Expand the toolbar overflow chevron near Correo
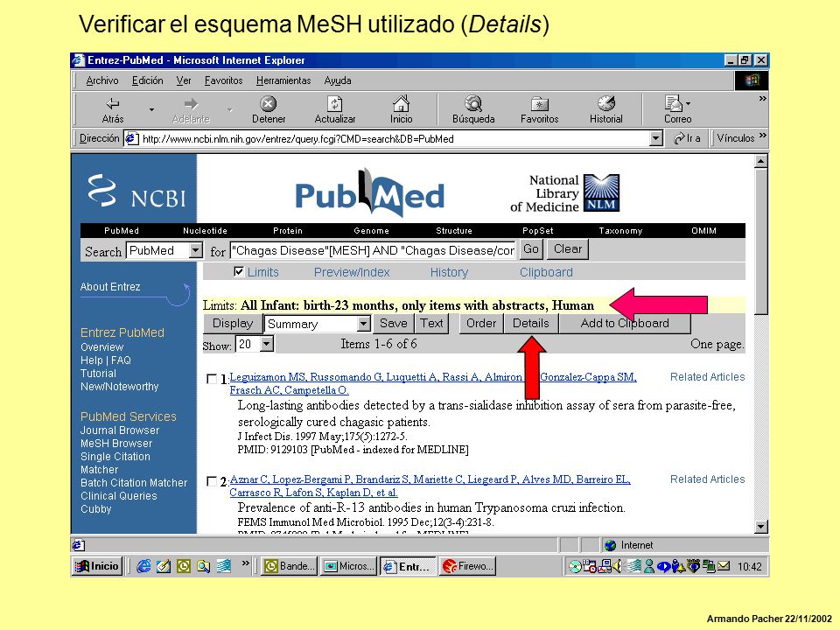Viewport: 840px width, 630px height. click(762, 99)
